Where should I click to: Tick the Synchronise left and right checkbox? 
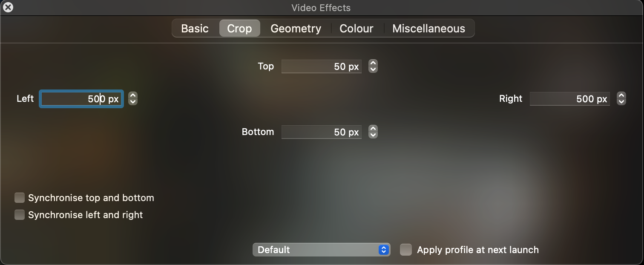20,215
